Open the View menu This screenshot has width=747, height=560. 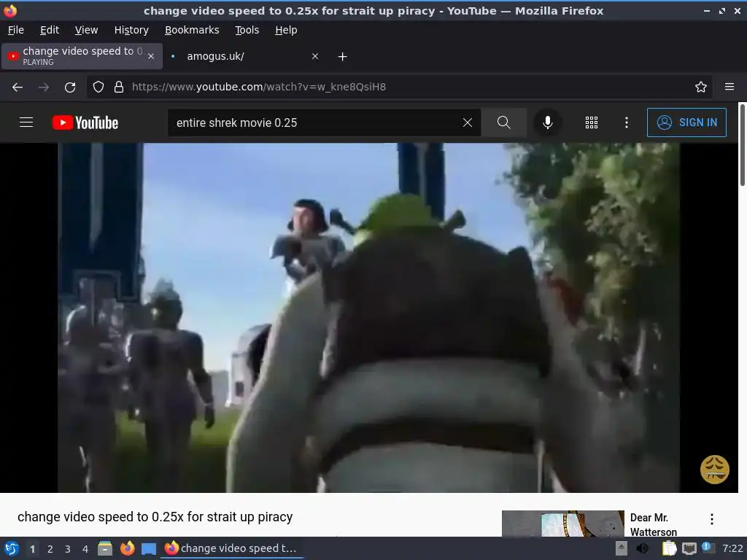pyautogui.click(x=86, y=30)
